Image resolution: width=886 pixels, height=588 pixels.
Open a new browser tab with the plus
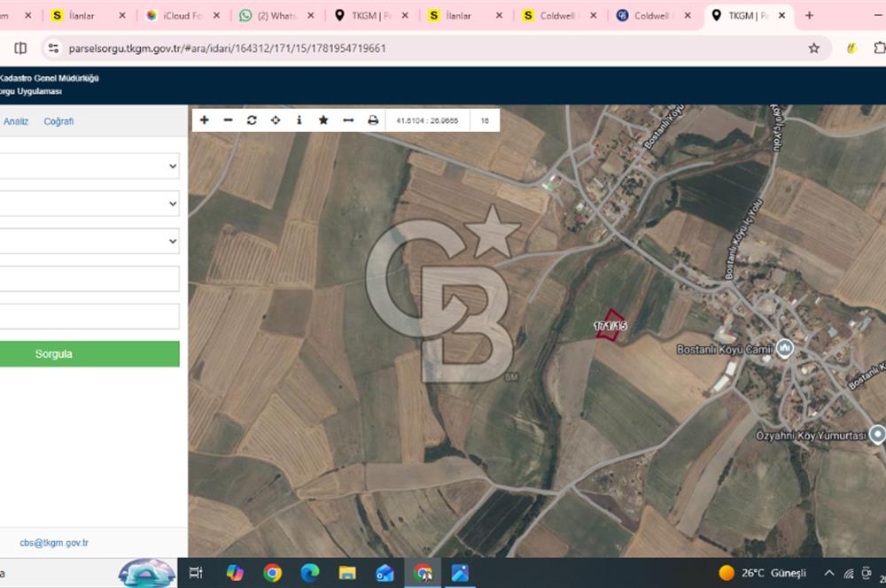click(809, 16)
